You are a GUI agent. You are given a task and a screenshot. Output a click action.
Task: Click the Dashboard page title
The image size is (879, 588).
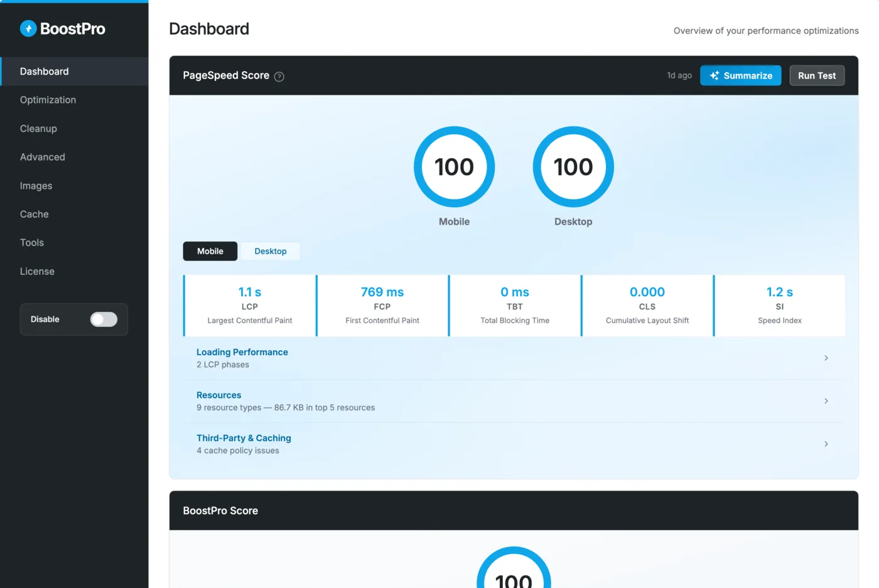point(209,29)
